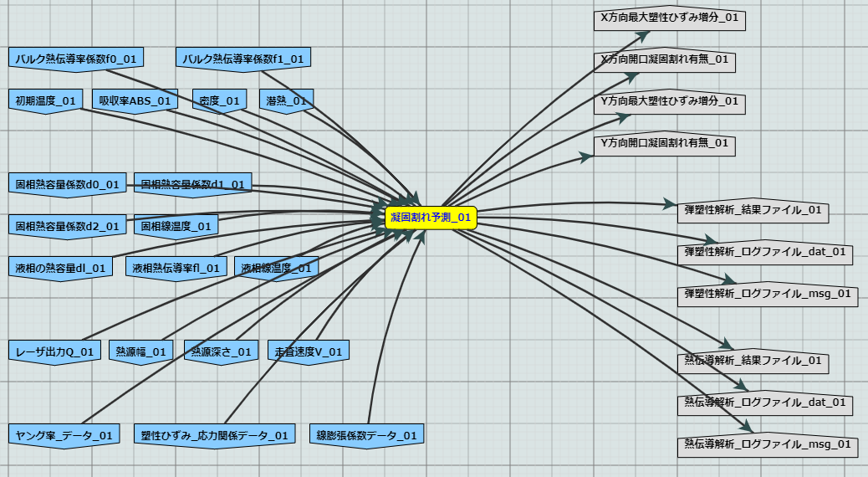Click the 熱伝導解析_ログファイル_dat_01 node

click(765, 403)
